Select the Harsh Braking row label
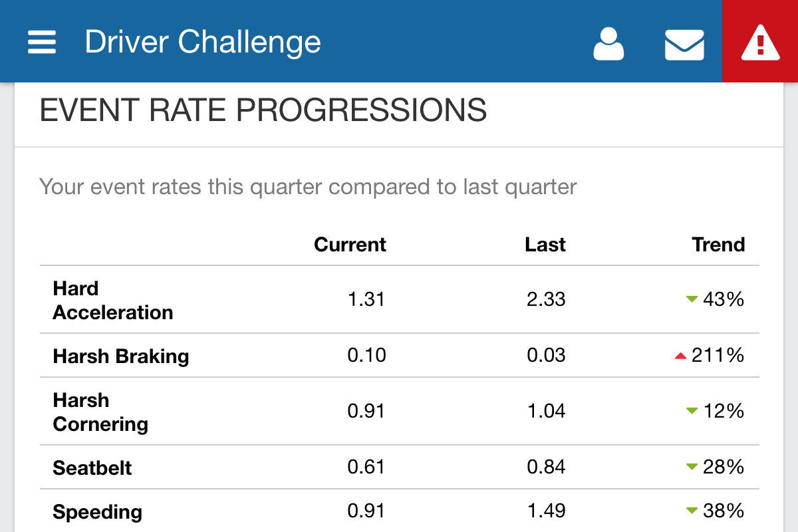 [121, 356]
